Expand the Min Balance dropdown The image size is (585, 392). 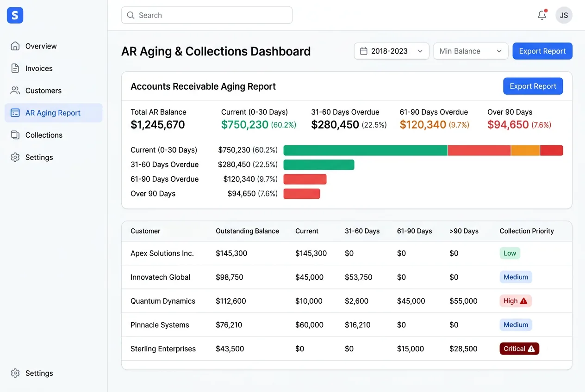coord(470,51)
